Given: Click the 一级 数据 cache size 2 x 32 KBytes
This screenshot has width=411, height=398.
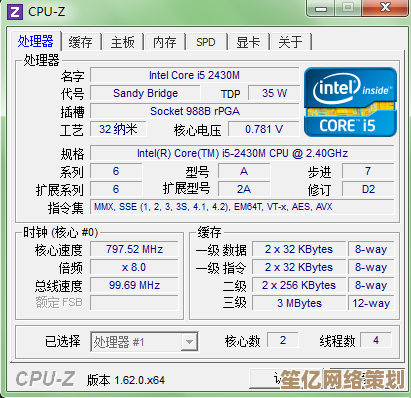Looking at the screenshot, I should 299,249.
